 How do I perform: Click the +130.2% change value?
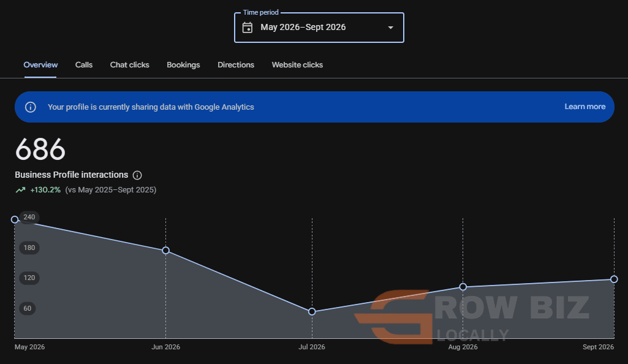pyautogui.click(x=45, y=190)
